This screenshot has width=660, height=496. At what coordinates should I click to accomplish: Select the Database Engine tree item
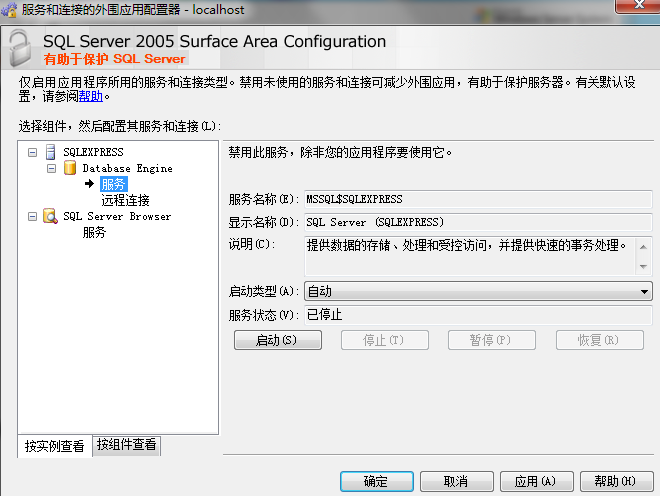[128, 168]
